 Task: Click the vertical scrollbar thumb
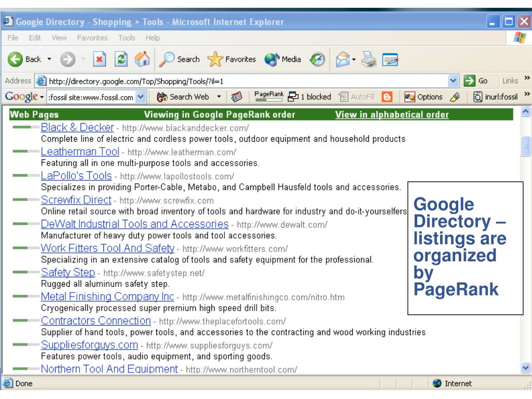point(526,146)
